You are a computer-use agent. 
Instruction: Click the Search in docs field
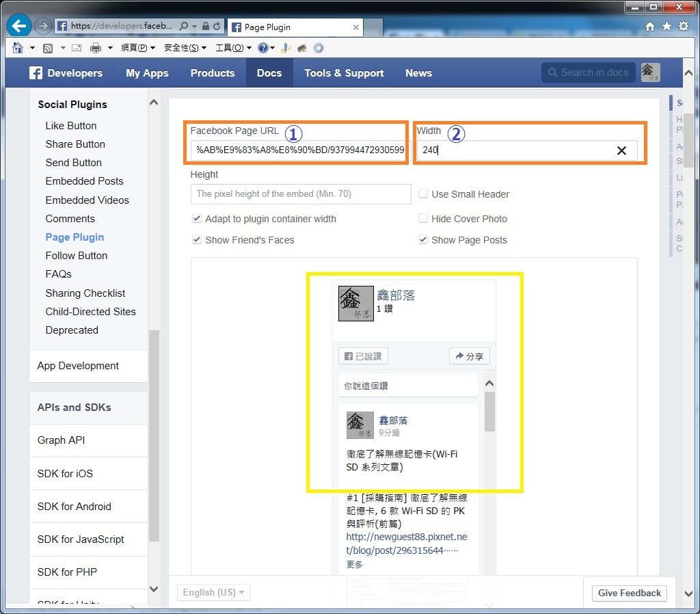point(589,72)
